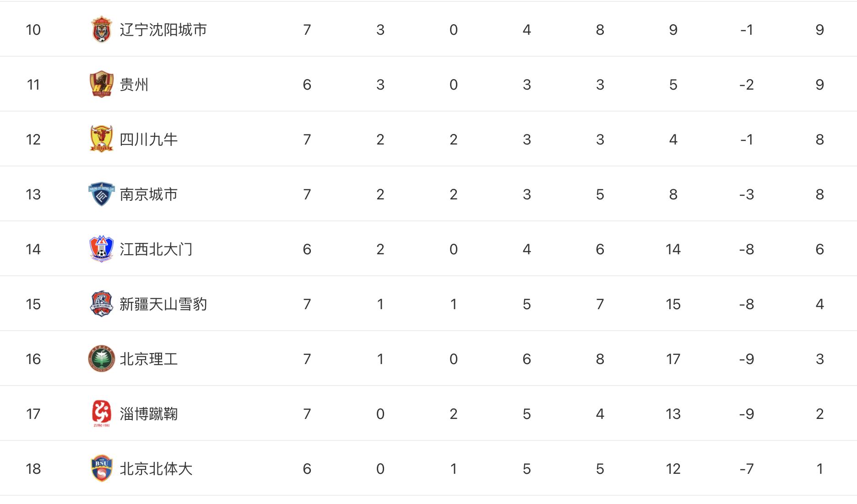The width and height of the screenshot is (857, 504).
Task: Click the 辽宁沈阳城市 tiger team logo
Action: click(x=101, y=30)
